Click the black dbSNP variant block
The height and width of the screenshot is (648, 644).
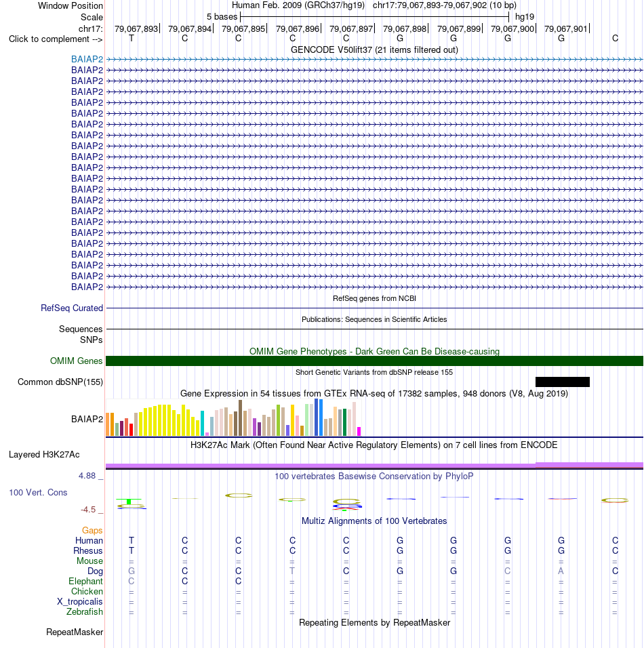(562, 382)
